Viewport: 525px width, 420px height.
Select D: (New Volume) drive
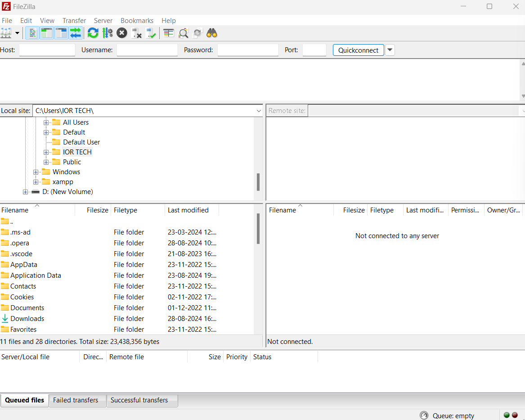tap(67, 192)
